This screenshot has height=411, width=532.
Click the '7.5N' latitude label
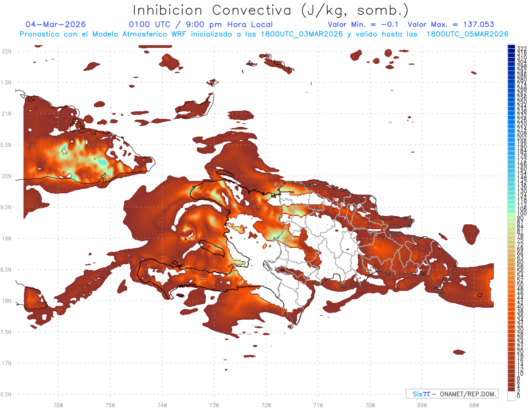point(7,332)
